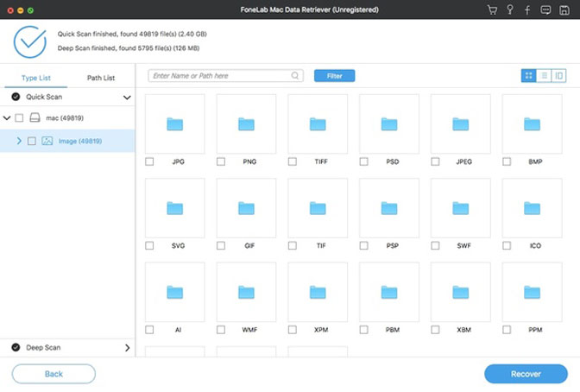Open the WMF folder
580x392 pixels.
(x=246, y=292)
